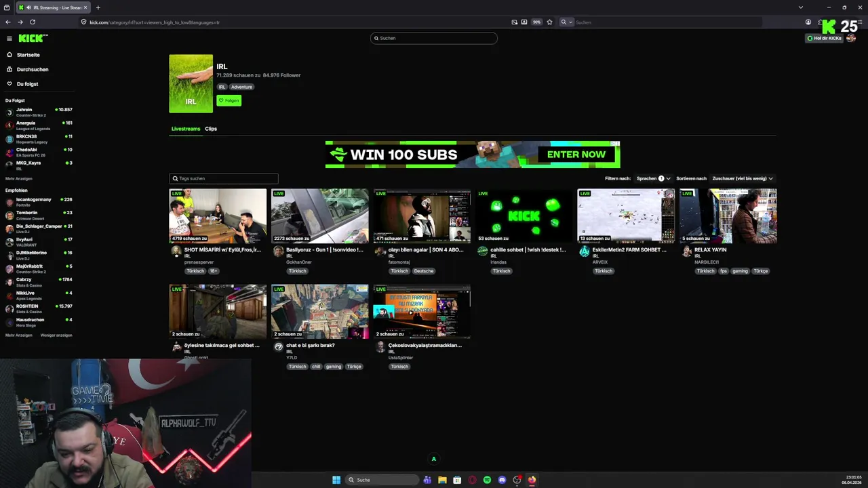Expand Mehr Anzeigen under Du Folgst
Screen dimensions: 868x488
pos(19,179)
